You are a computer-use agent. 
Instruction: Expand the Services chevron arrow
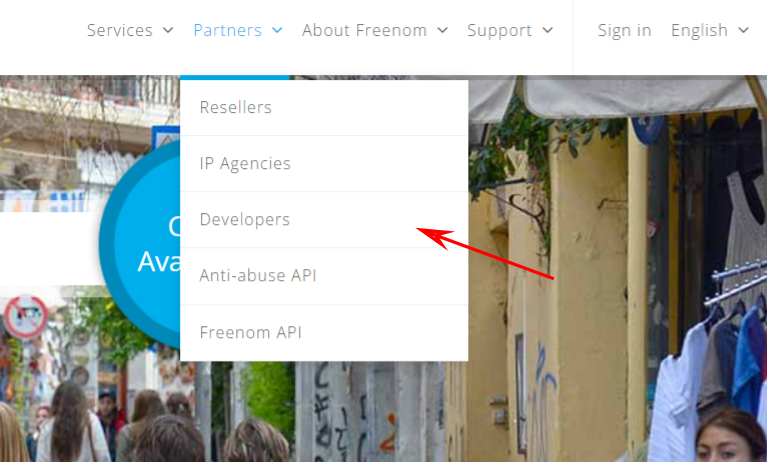[168, 30]
